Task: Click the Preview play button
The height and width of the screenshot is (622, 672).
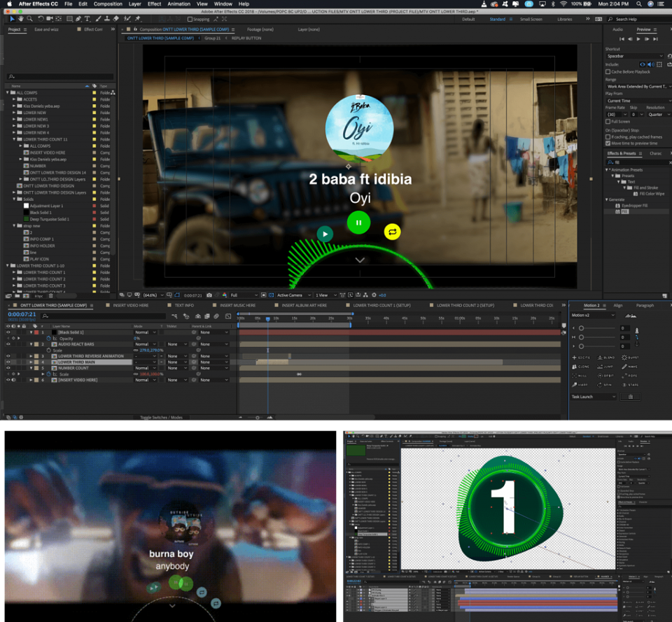Action: point(638,39)
